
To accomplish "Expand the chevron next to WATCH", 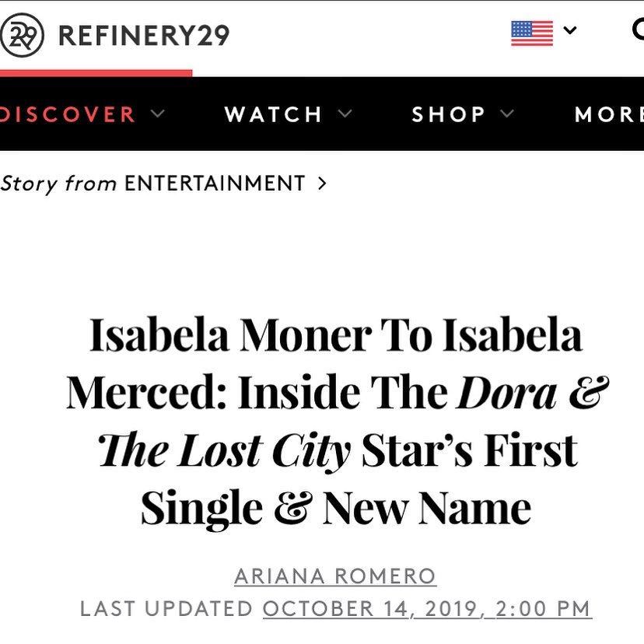I will click(345, 114).
